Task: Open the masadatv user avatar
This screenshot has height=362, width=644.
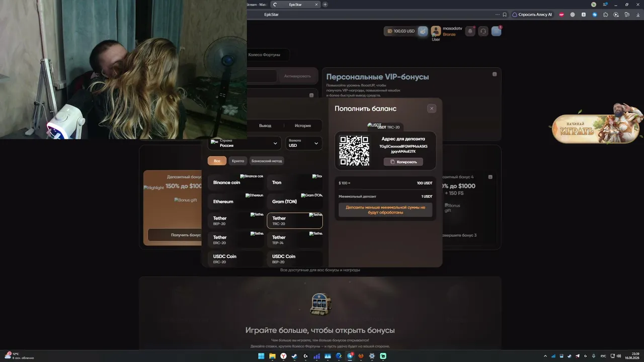Action: [x=436, y=31]
